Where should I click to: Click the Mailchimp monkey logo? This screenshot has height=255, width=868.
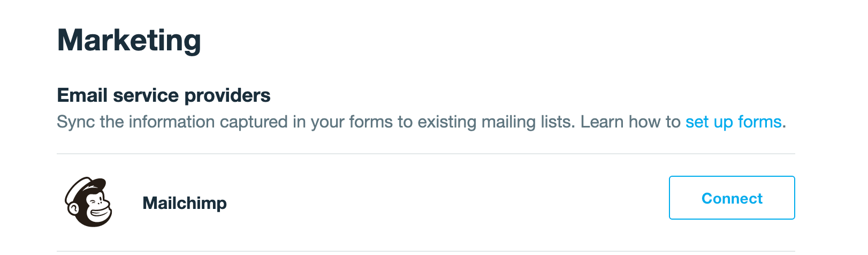pyautogui.click(x=88, y=202)
